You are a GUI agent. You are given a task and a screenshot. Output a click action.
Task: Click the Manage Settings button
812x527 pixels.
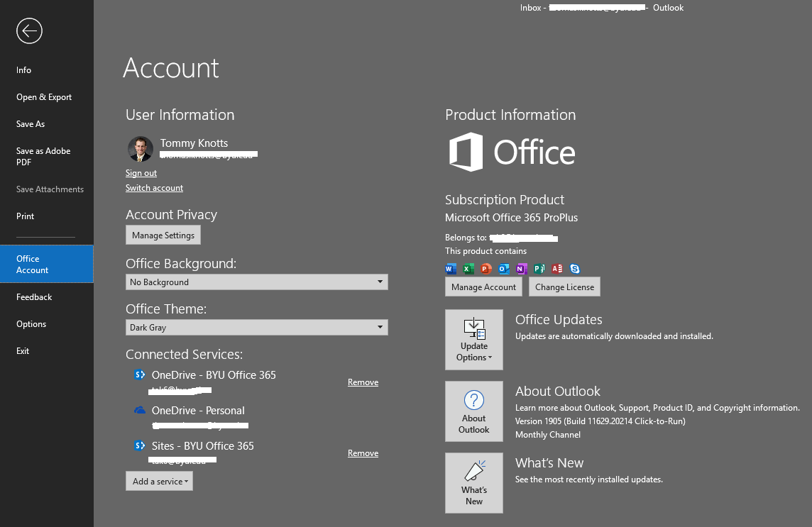click(163, 235)
